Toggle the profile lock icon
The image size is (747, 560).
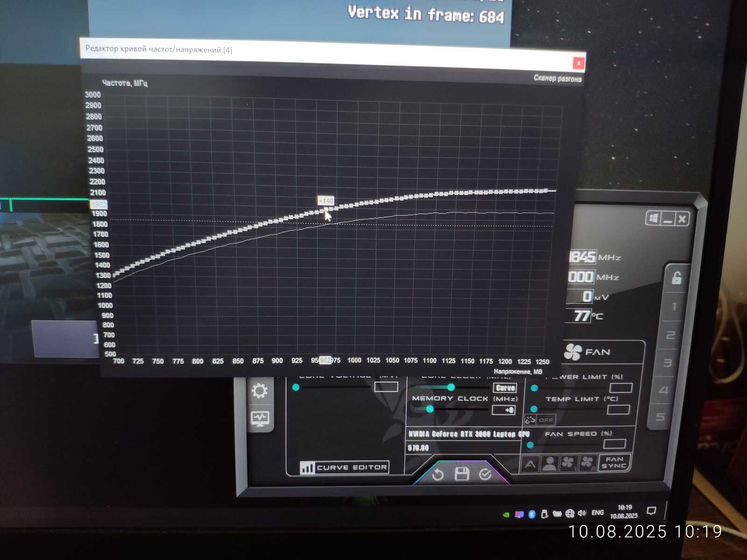(677, 278)
